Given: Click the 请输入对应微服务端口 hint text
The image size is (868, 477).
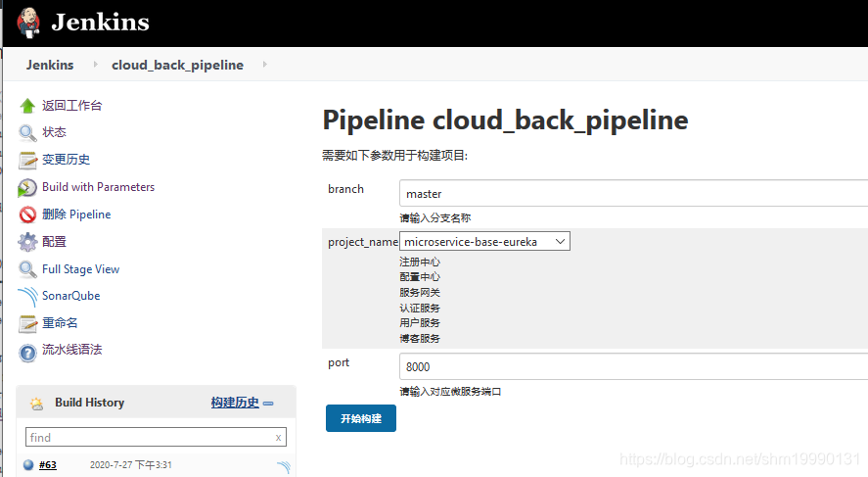Looking at the screenshot, I should tap(450, 392).
